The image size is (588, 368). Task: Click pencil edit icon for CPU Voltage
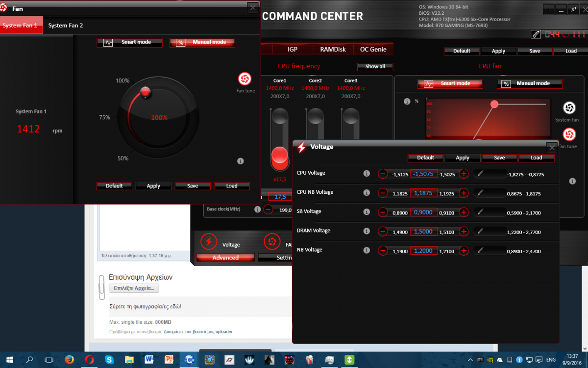click(x=480, y=174)
